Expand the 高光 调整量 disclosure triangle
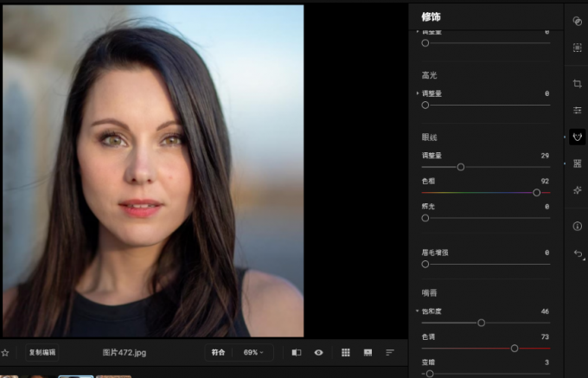This screenshot has width=588, height=378. pyautogui.click(x=418, y=93)
